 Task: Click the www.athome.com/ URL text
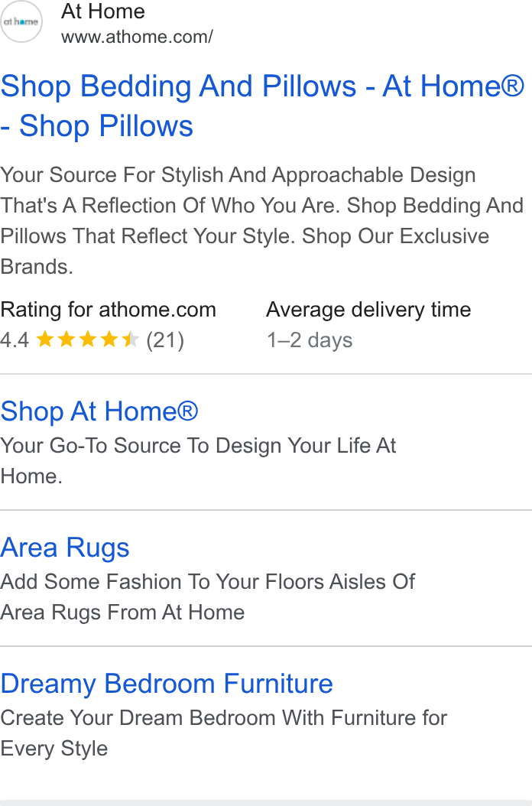(137, 37)
